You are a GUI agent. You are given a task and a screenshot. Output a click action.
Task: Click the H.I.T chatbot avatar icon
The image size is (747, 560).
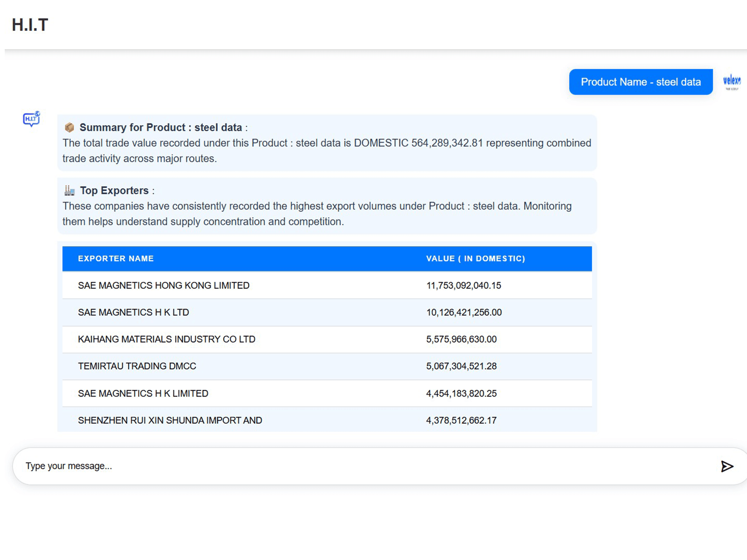click(31, 119)
